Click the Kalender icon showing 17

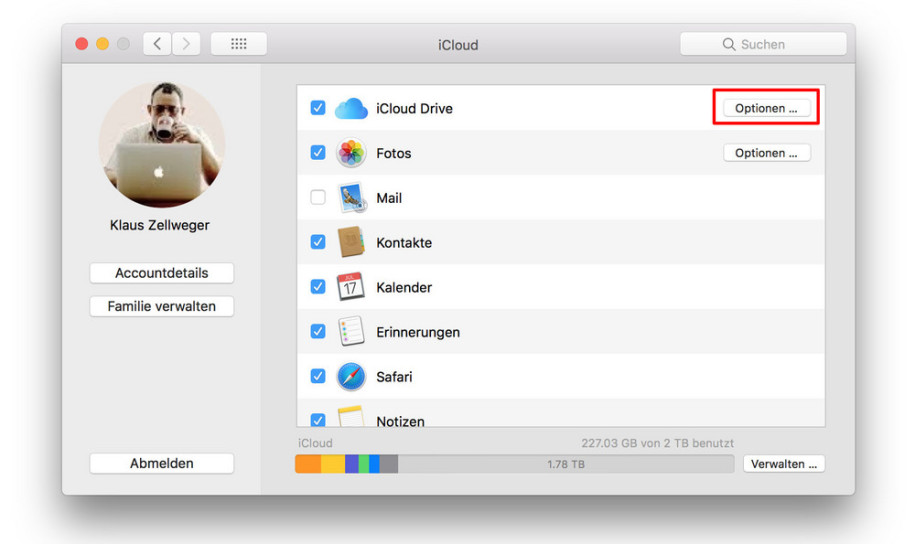click(351, 287)
